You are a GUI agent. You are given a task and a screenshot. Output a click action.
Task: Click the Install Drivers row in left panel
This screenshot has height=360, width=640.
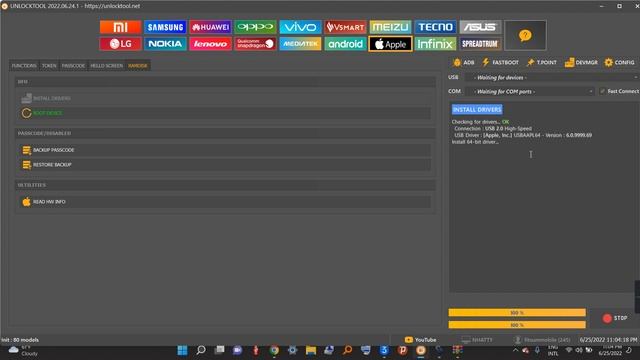point(225,98)
